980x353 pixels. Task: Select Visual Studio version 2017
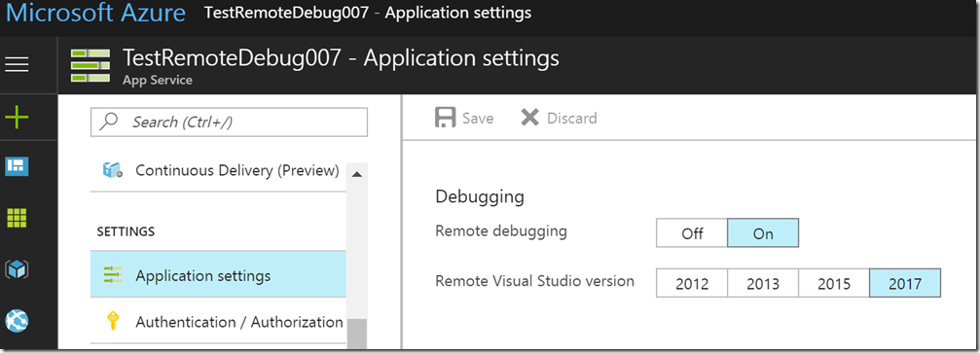point(905,284)
